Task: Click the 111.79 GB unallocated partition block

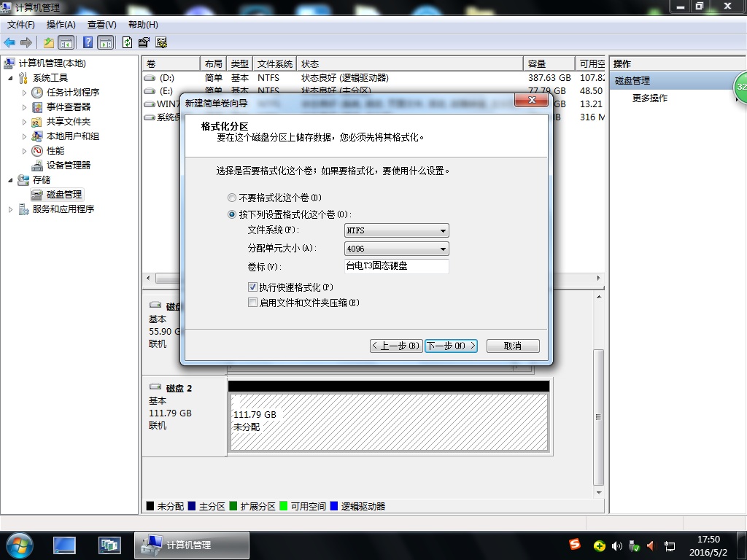Action: coord(389,421)
